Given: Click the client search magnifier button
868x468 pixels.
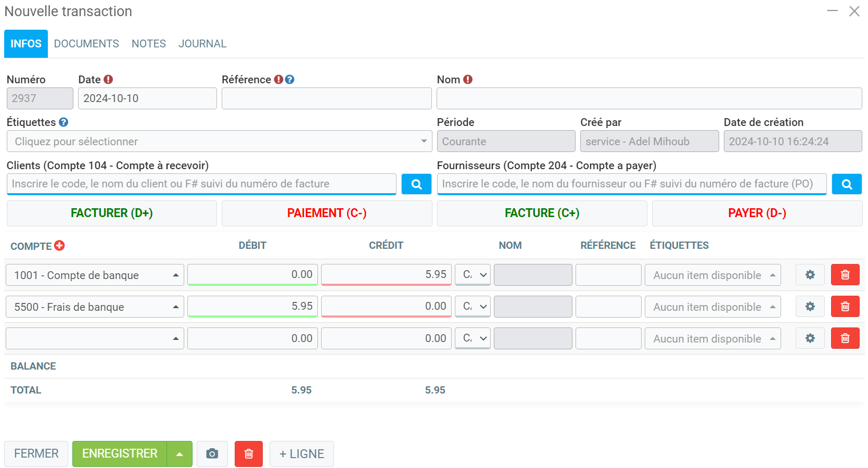Looking at the screenshot, I should tap(416, 184).
